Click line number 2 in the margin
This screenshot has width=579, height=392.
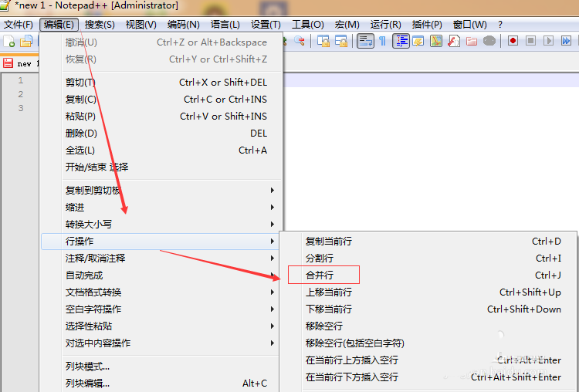[21, 94]
